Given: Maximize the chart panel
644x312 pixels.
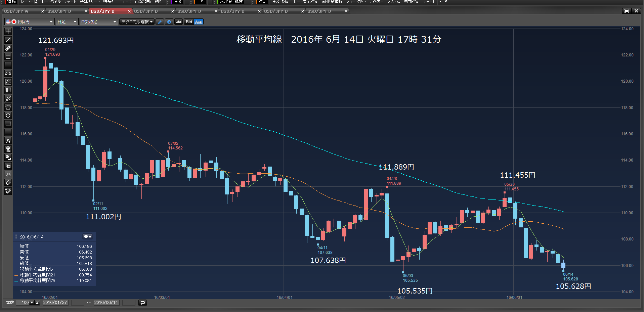Looking at the screenshot, I should click(627, 11).
